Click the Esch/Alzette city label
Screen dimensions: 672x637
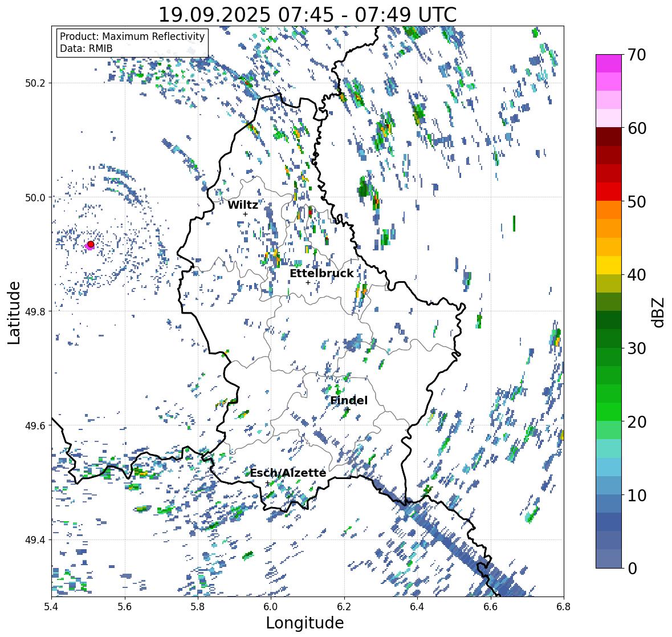288,473
